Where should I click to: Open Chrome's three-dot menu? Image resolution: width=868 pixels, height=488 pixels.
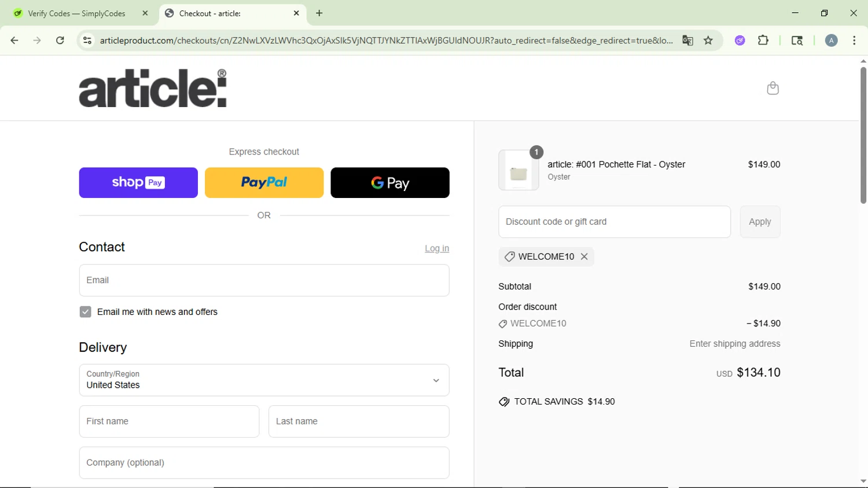[x=854, y=41]
